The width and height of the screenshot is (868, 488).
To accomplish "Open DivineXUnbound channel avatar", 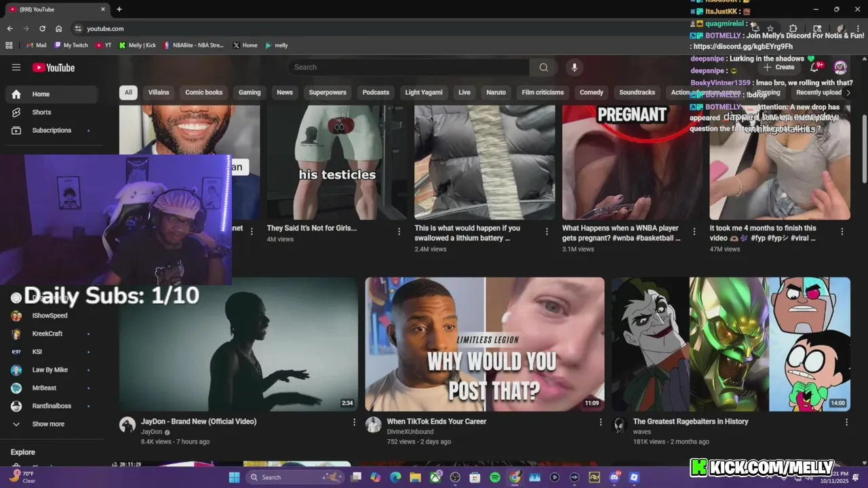I will [373, 425].
